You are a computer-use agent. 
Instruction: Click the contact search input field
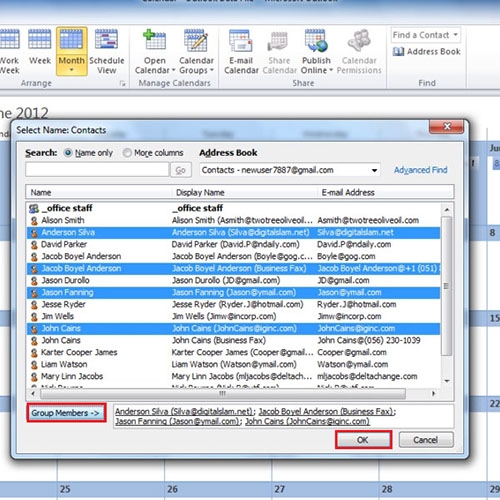(97, 170)
